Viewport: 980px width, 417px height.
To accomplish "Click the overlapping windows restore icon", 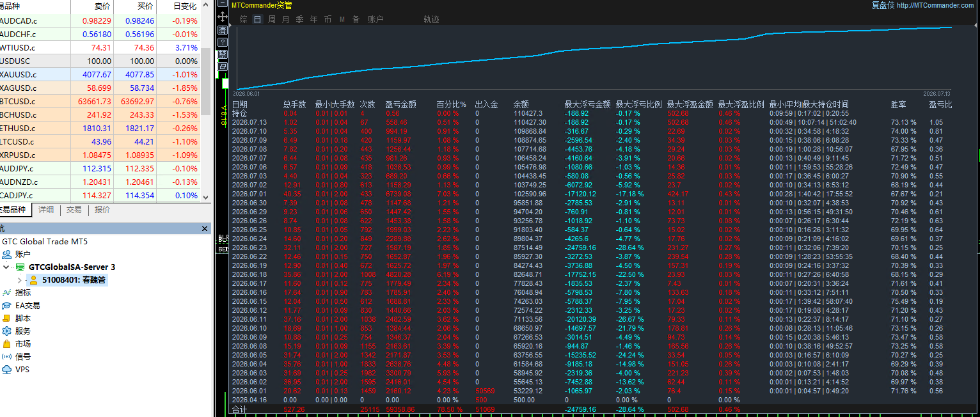I will coord(223,66).
